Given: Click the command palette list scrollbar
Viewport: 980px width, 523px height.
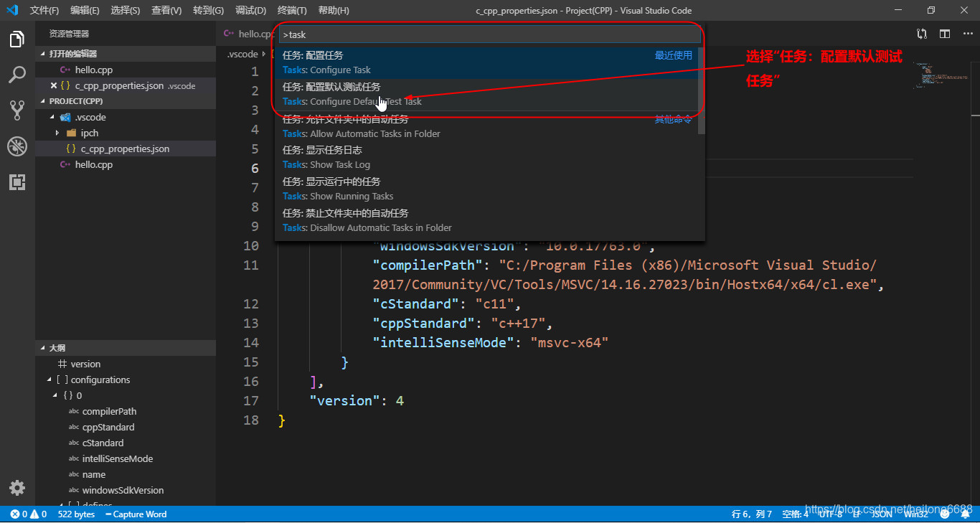Looking at the screenshot, I should point(701,91).
